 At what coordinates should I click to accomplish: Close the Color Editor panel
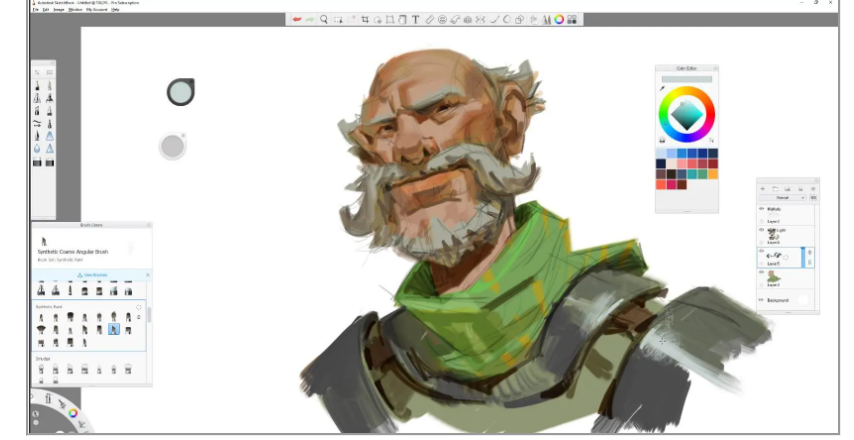715,68
